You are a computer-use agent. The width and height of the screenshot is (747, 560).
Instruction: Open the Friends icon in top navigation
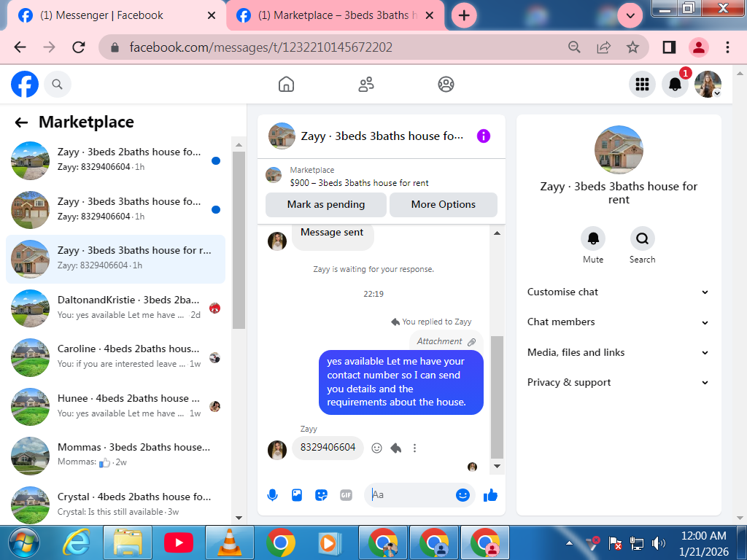366,85
